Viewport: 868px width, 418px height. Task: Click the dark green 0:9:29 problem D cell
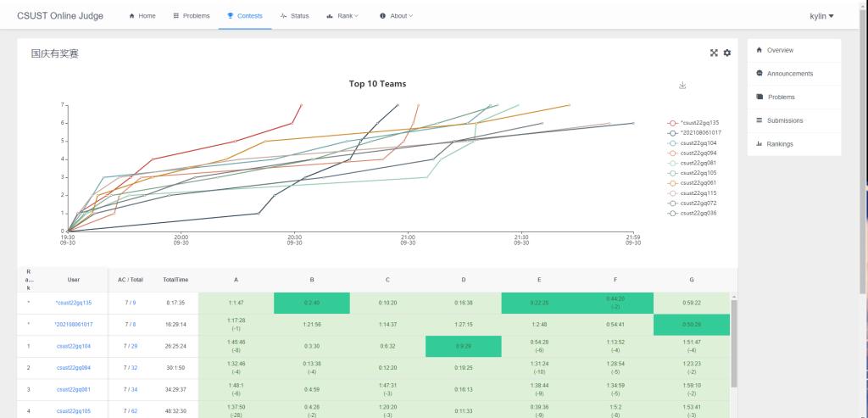tap(463, 346)
